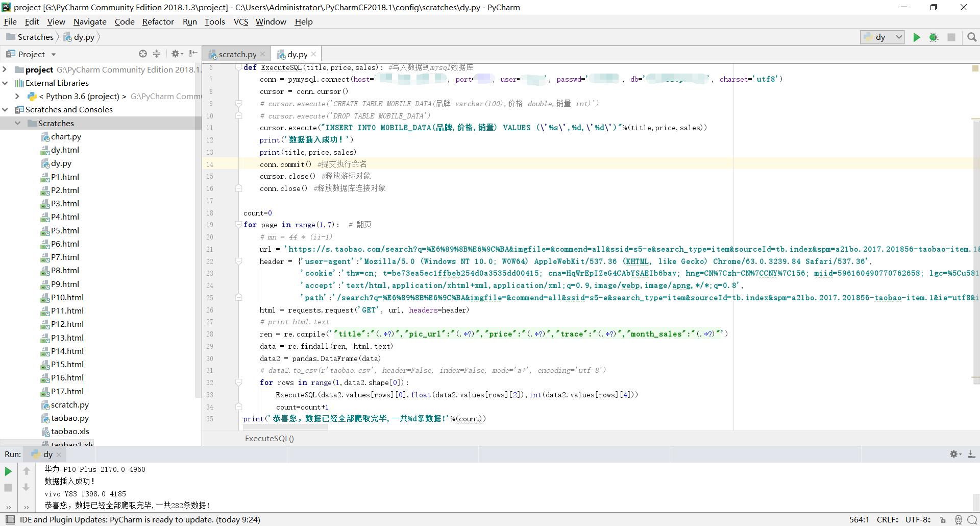The height and width of the screenshot is (526, 980).
Task: Expand the project root folder
Action: tap(5, 69)
